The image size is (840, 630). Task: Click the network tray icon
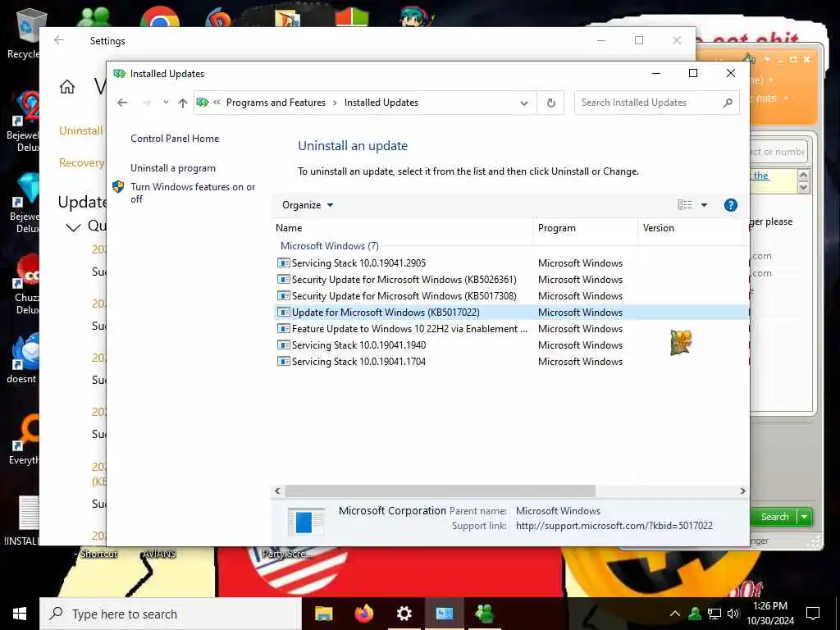pyautogui.click(x=714, y=614)
